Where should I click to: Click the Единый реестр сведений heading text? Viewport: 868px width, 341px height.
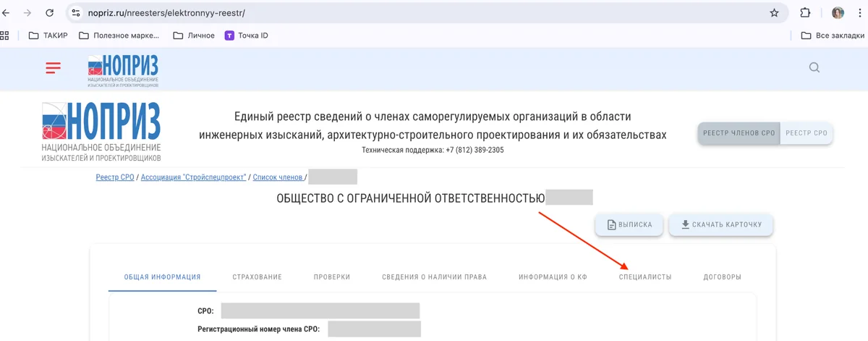433,126
